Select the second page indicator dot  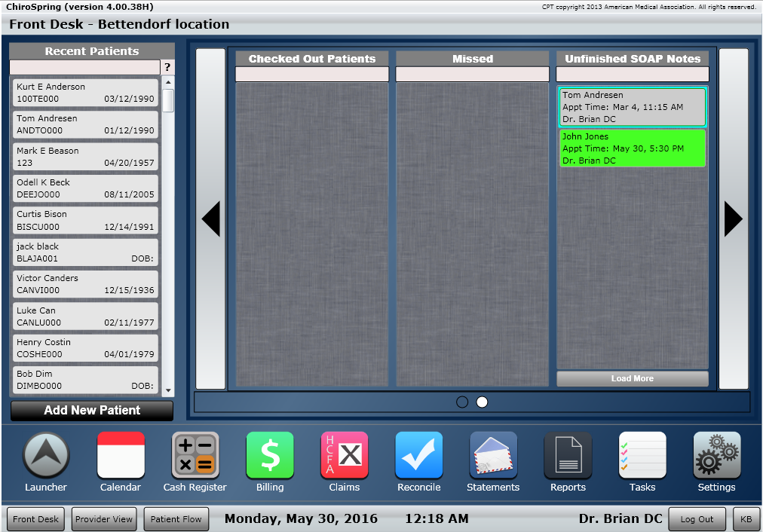coord(483,402)
